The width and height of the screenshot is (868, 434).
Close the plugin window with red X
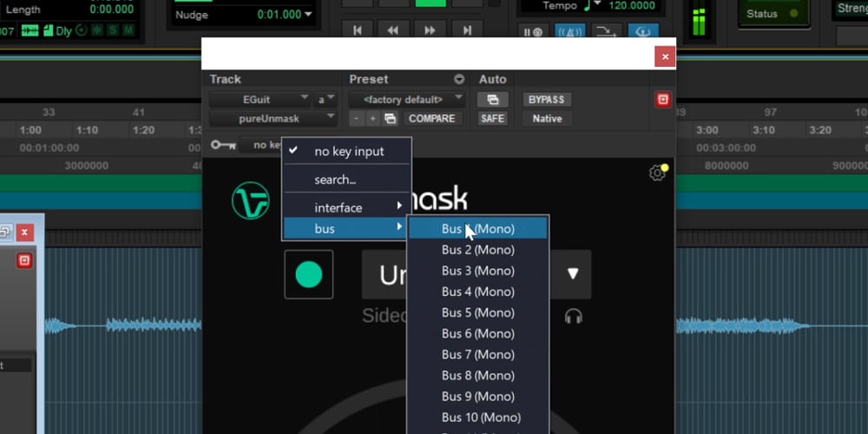[665, 56]
